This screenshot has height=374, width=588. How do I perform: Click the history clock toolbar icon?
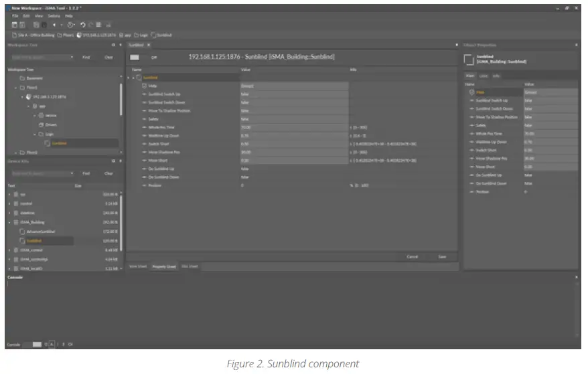(x=70, y=25)
